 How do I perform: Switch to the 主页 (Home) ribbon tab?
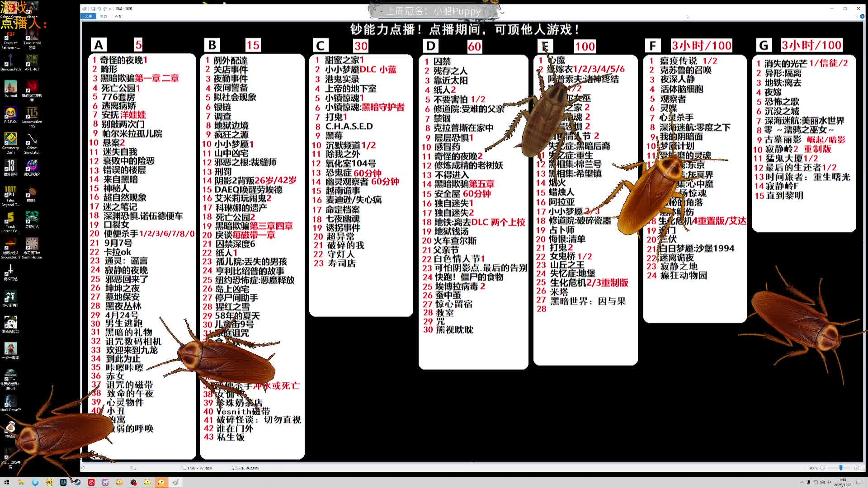[x=104, y=16]
